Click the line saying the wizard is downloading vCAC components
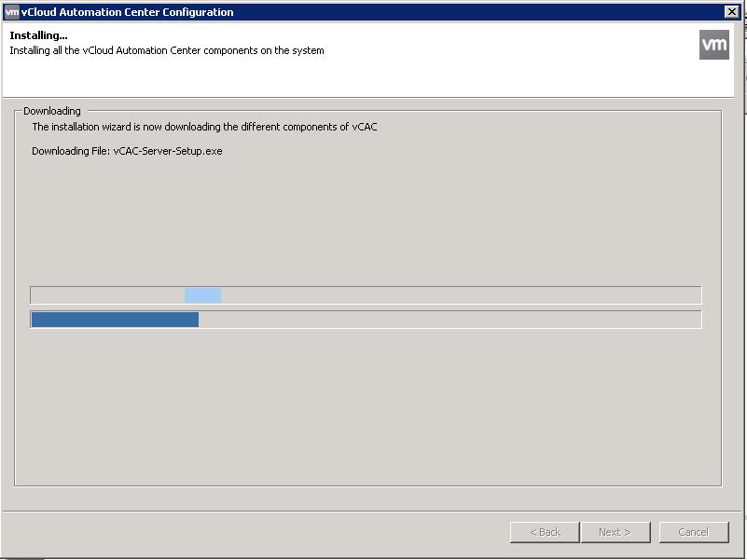The width and height of the screenshot is (747, 560). pyautogui.click(x=204, y=127)
